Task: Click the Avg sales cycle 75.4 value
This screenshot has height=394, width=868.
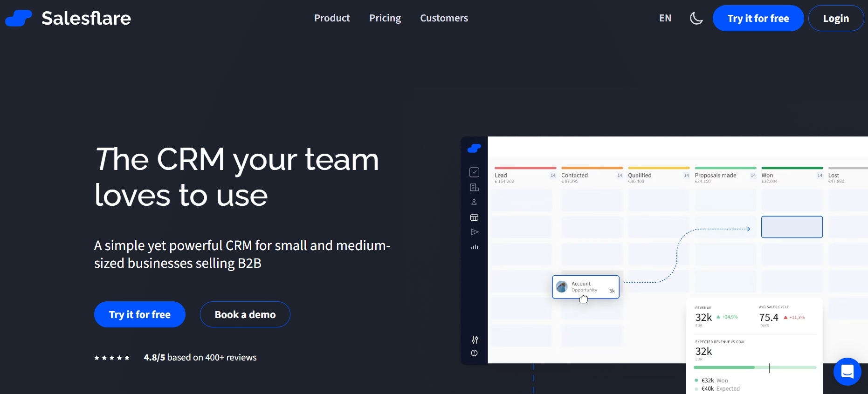Action: coord(769,318)
